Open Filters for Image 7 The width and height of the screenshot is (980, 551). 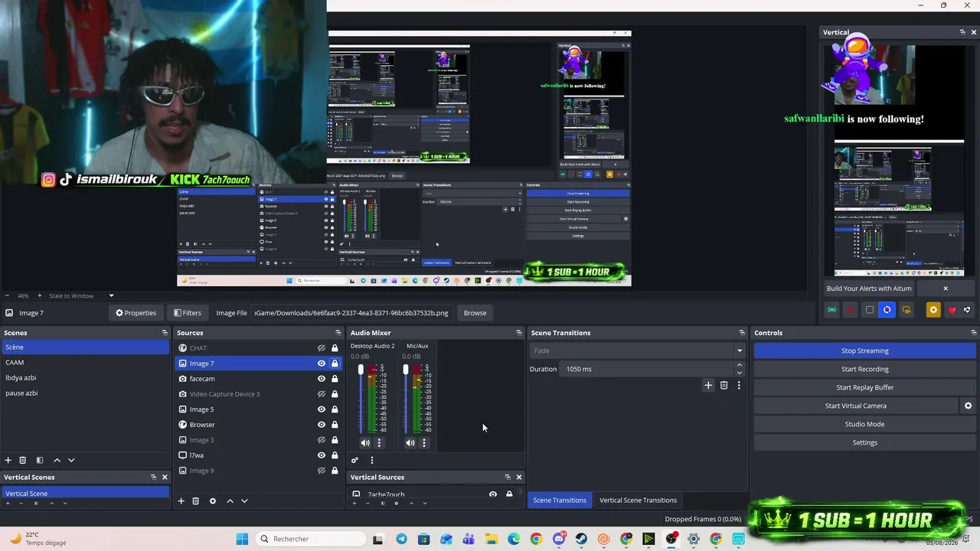pos(187,313)
